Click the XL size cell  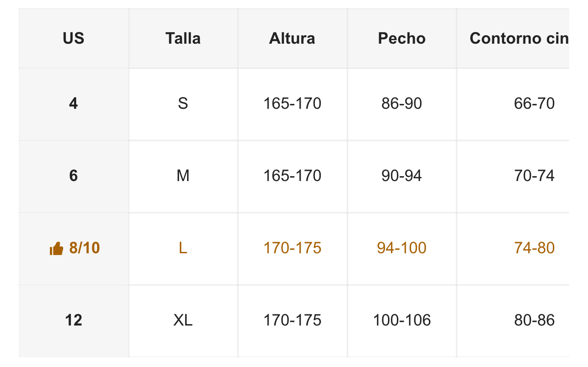(183, 321)
